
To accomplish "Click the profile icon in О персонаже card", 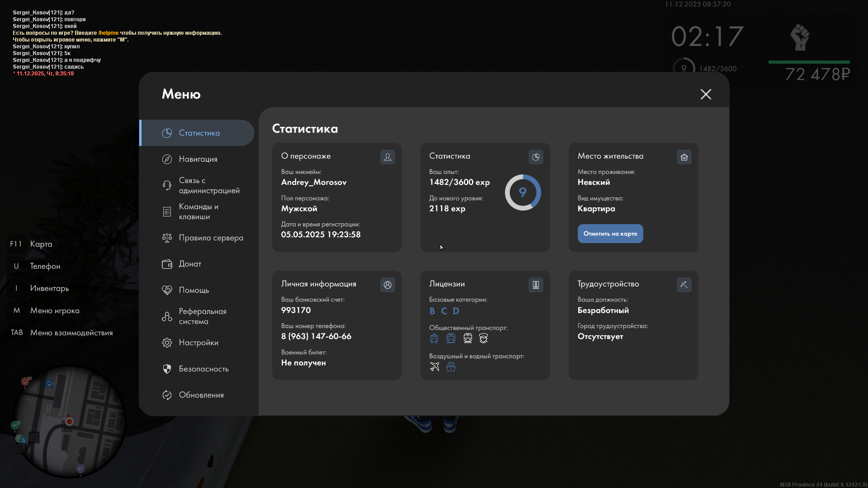I will [387, 157].
